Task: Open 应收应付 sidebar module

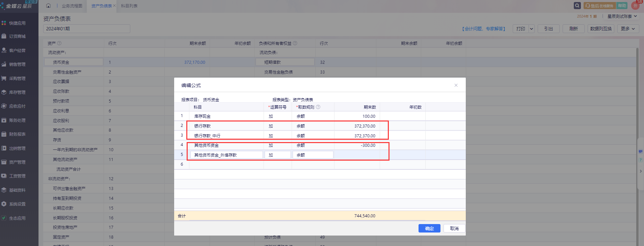Action: 17,106
